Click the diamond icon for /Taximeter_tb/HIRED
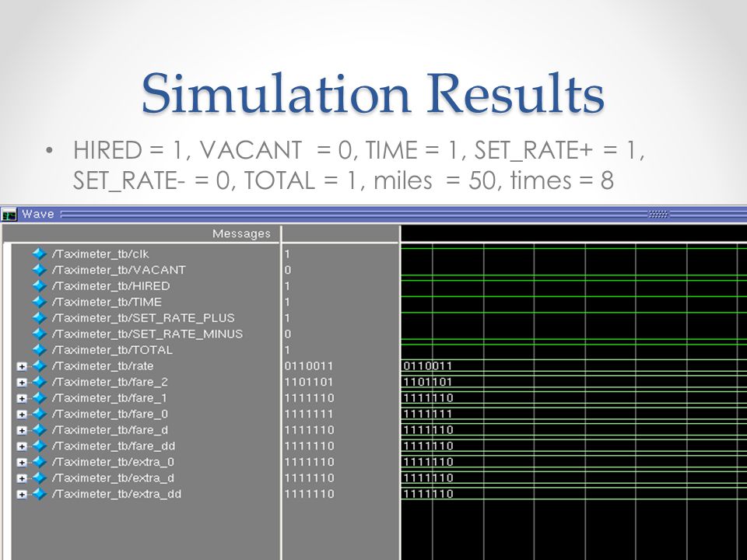This screenshot has height=560, width=747. pos(39,285)
